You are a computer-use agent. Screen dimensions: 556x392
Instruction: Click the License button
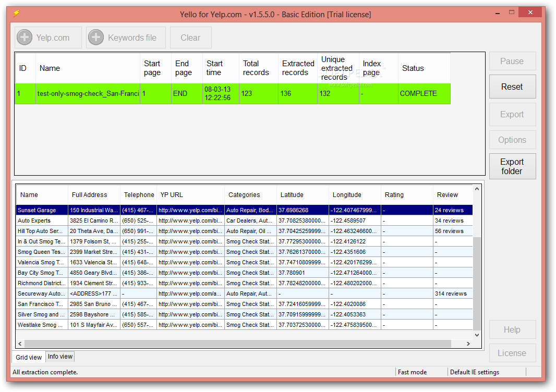pos(512,353)
